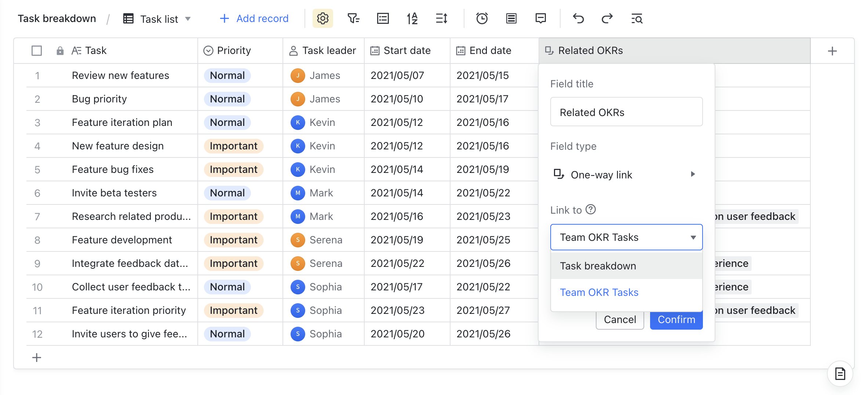Select the Related OKRs column header
The image size is (868, 395).
coord(674,51)
